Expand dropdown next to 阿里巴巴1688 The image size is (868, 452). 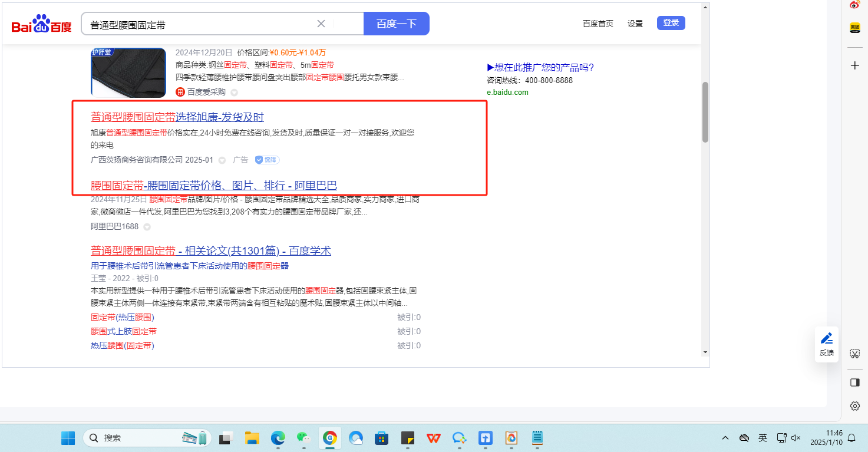[147, 227]
